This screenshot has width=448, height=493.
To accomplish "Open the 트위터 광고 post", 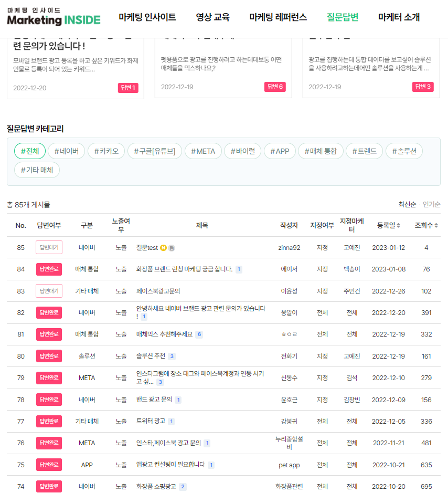I will pos(151,421).
